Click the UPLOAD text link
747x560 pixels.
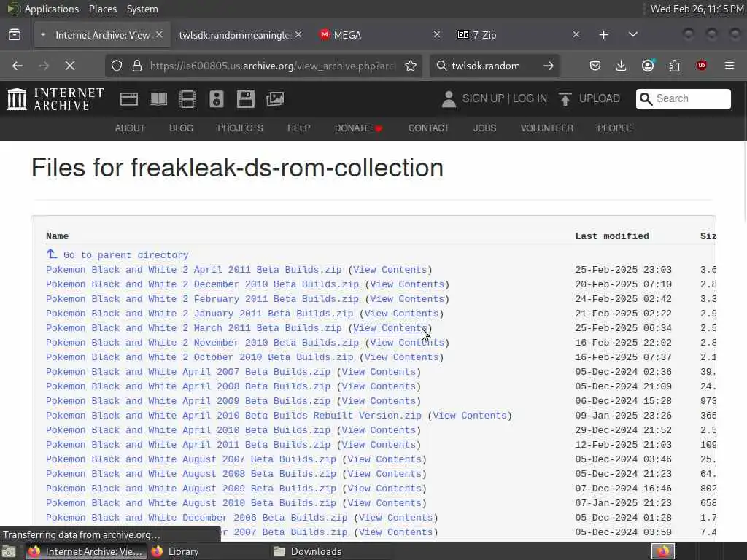click(x=600, y=98)
